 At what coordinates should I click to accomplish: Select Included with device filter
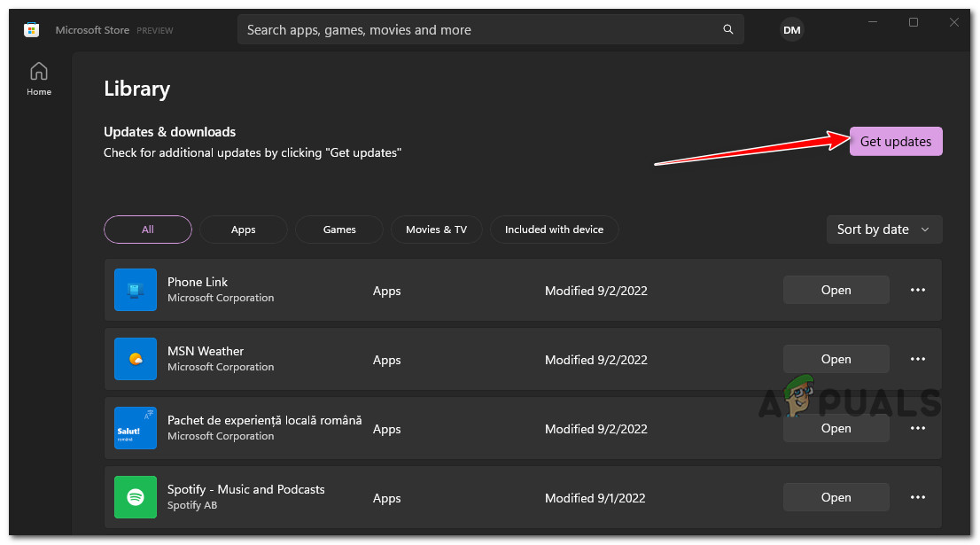point(554,230)
